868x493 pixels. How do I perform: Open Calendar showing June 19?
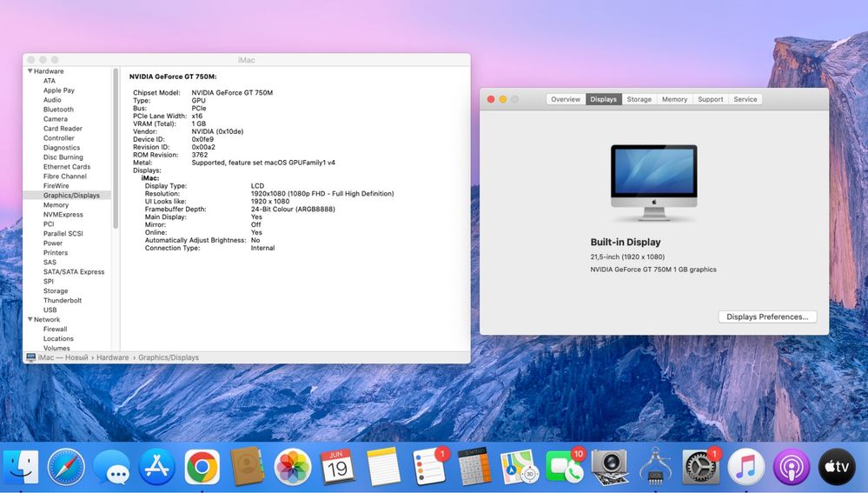(x=337, y=467)
